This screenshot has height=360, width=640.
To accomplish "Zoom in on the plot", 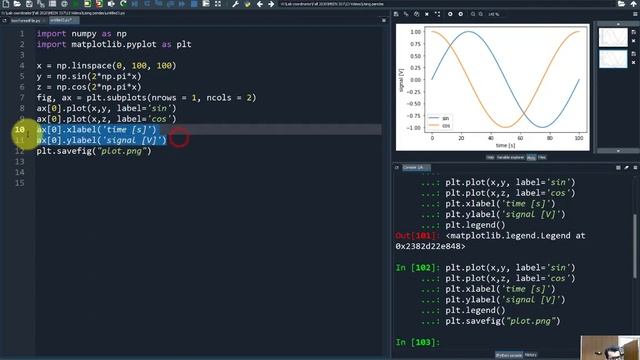I will [x=481, y=14].
